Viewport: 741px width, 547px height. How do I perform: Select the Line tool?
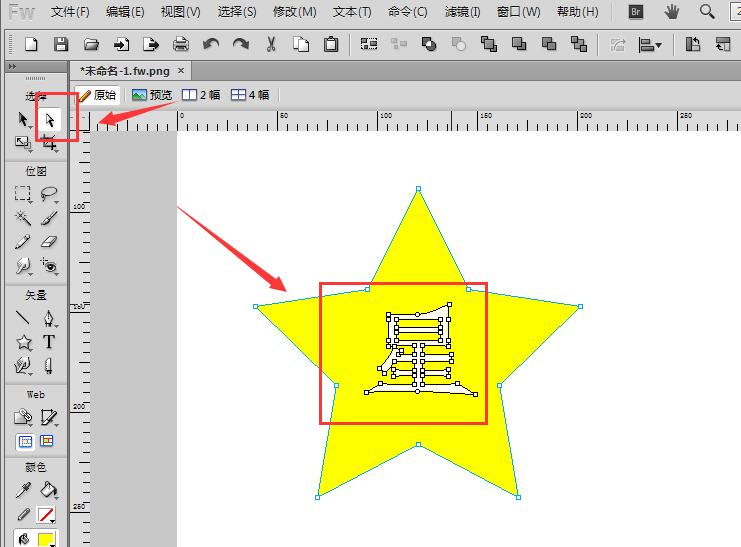(x=23, y=318)
